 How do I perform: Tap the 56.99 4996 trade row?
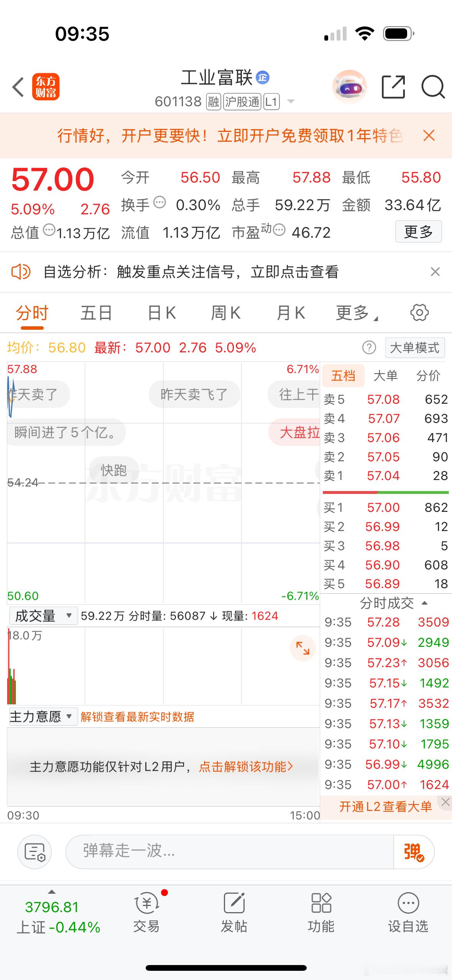click(x=386, y=764)
